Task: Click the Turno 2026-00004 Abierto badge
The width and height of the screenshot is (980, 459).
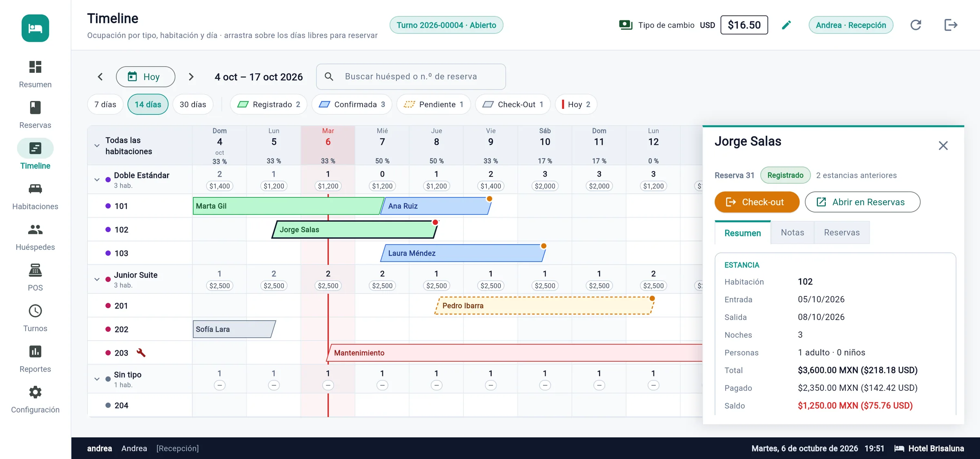Action: [446, 25]
